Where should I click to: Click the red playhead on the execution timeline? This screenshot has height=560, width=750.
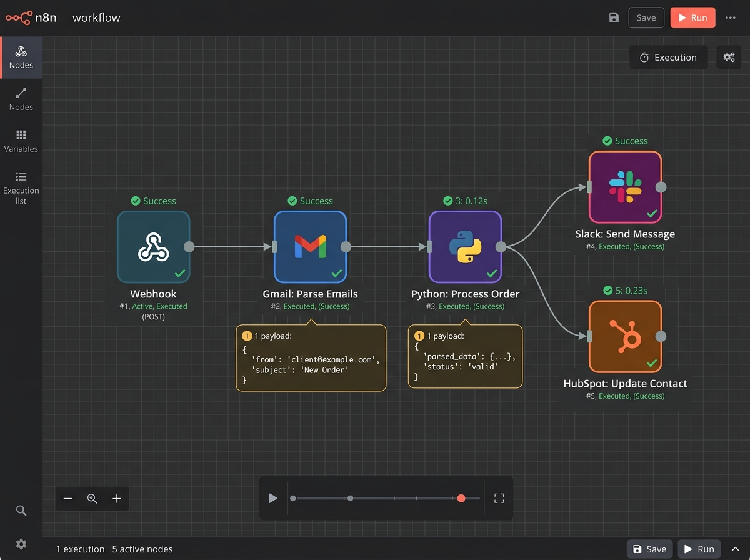click(x=461, y=498)
